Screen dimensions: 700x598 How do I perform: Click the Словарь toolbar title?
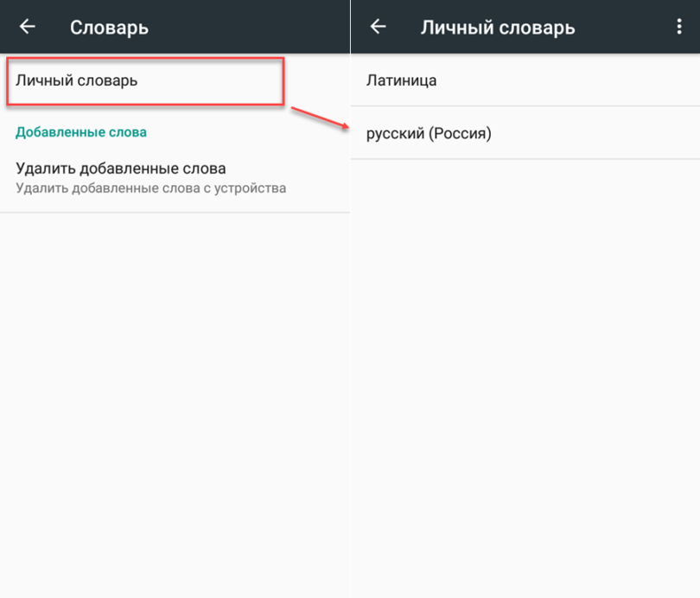(109, 28)
